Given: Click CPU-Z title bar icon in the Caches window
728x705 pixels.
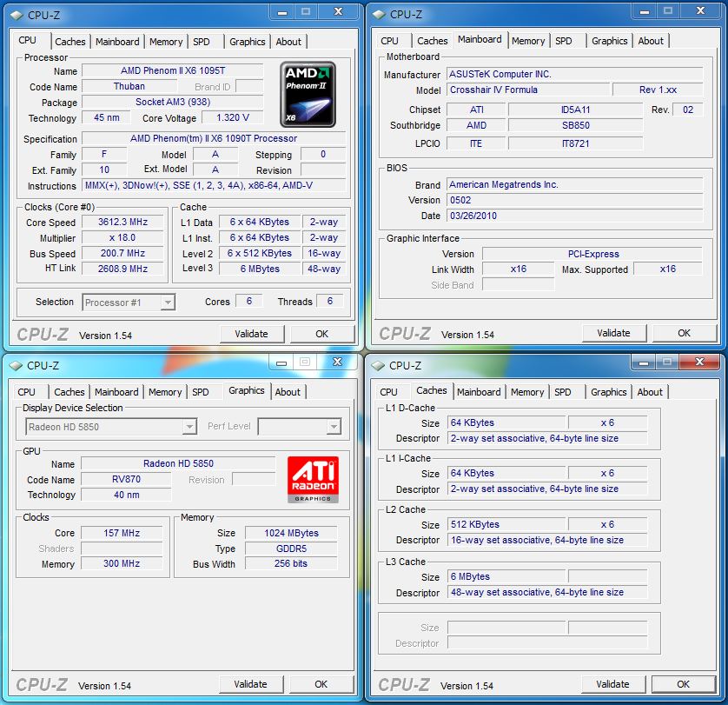Looking at the screenshot, I should pos(378,366).
